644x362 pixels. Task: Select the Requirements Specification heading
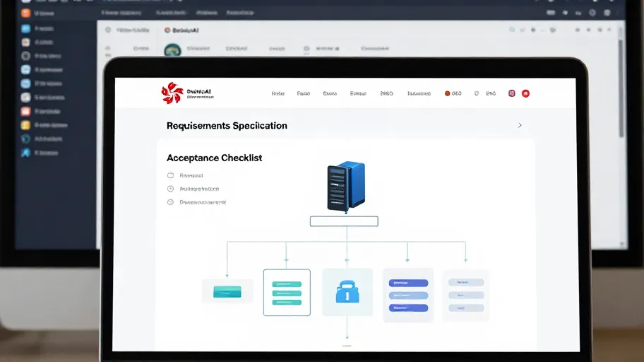(x=227, y=125)
